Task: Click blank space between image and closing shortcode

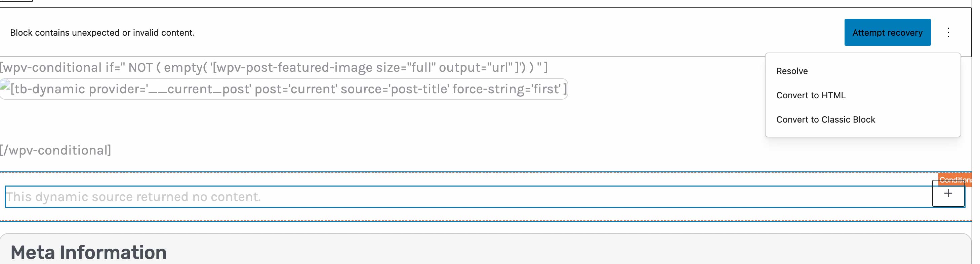Action: (266, 121)
